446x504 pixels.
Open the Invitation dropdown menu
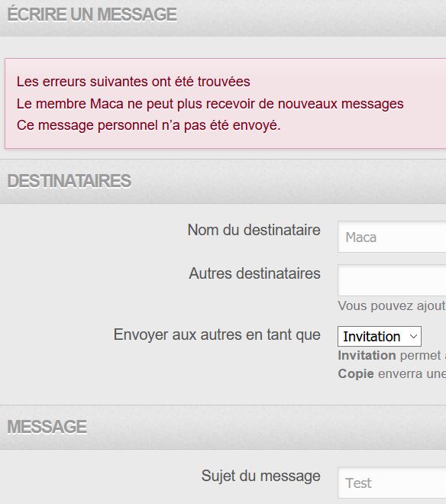(x=380, y=336)
